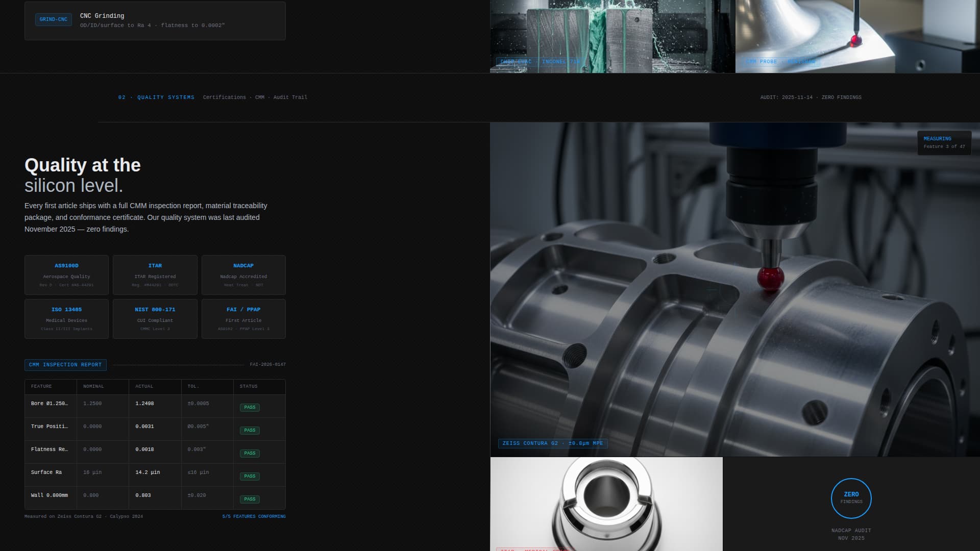Screen dimensions: 980x551
Task: Click the NADCAP Accredited card
Action: tap(243, 275)
